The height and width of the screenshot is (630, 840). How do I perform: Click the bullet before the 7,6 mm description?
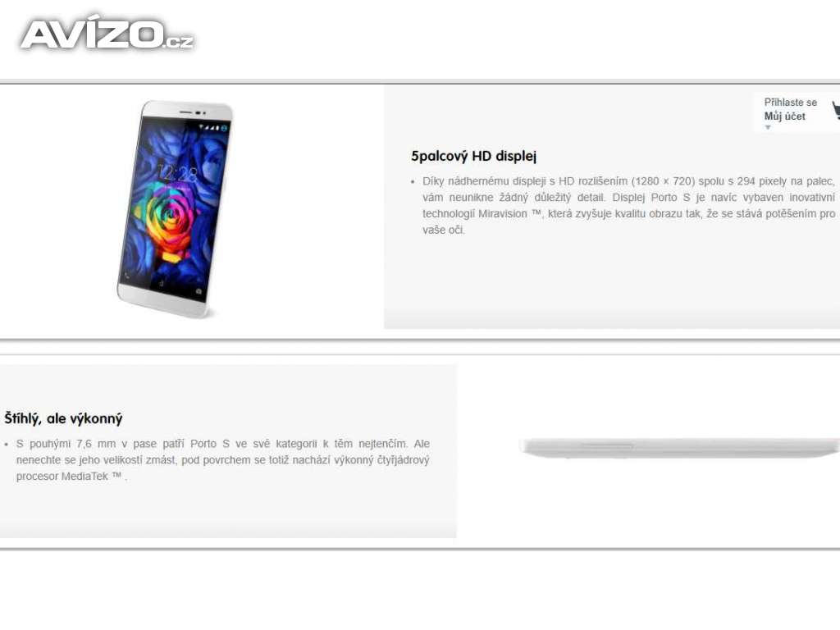(6, 445)
